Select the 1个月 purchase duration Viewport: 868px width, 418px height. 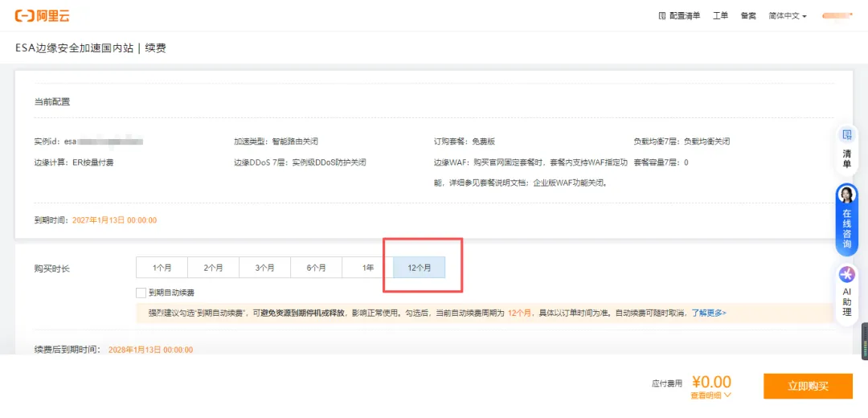[x=162, y=268]
